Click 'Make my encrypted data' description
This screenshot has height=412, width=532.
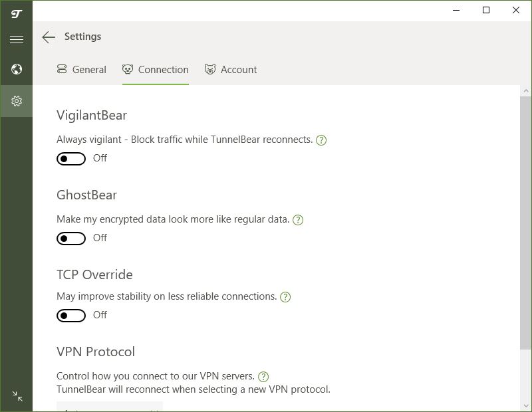[x=173, y=219]
